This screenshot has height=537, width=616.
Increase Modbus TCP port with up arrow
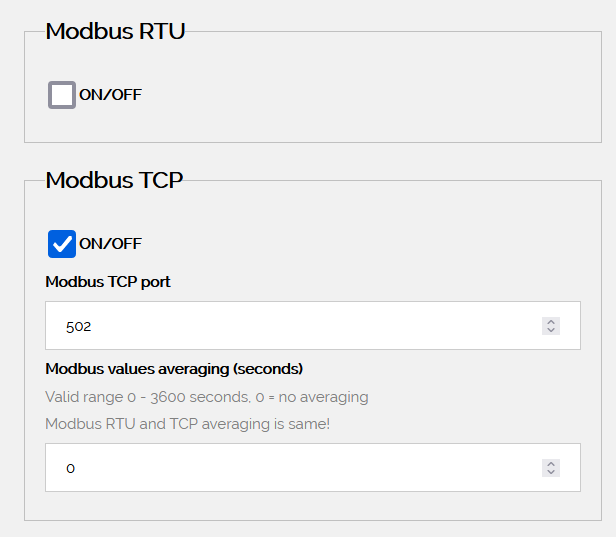point(551,322)
